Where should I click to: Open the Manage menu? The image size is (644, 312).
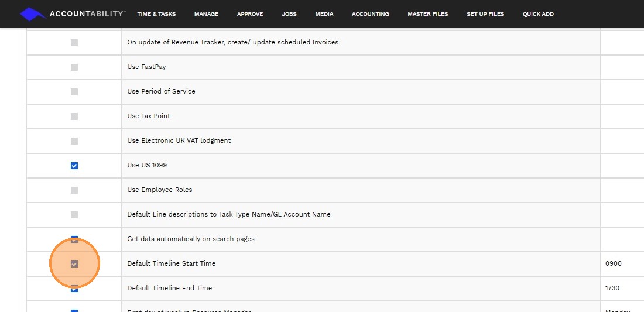(x=206, y=14)
